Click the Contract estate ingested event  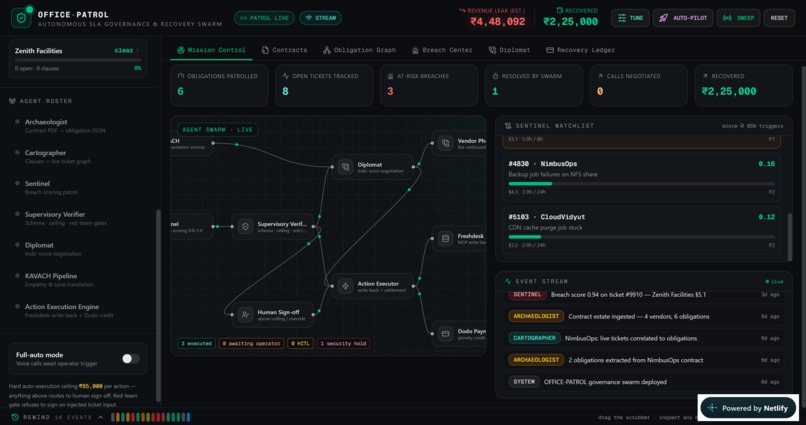click(645, 317)
